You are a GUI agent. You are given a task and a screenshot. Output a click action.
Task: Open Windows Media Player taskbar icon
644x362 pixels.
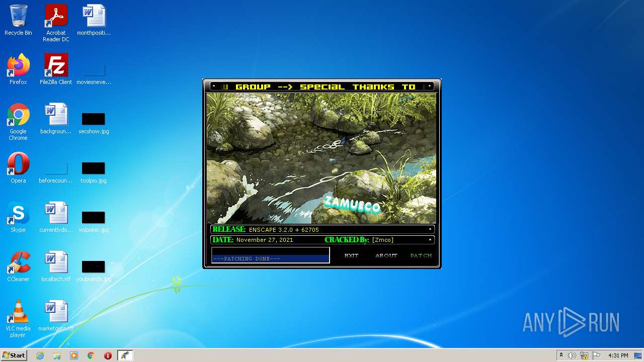[x=74, y=355]
